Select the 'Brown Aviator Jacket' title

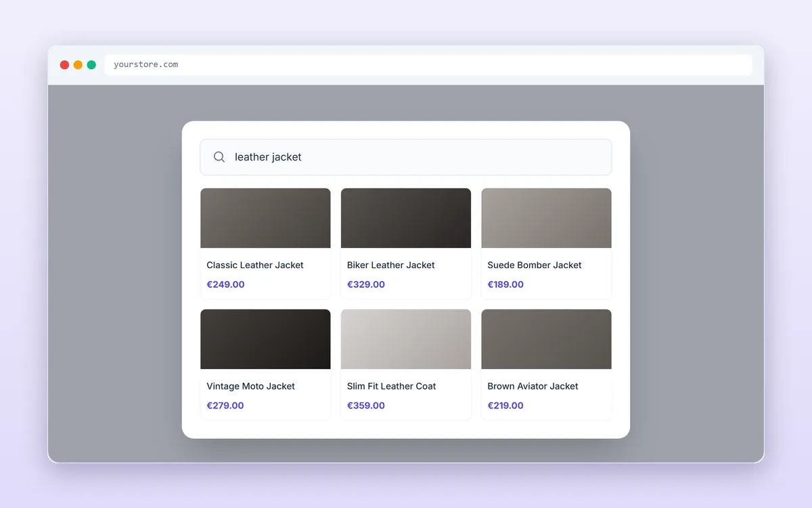pos(533,386)
